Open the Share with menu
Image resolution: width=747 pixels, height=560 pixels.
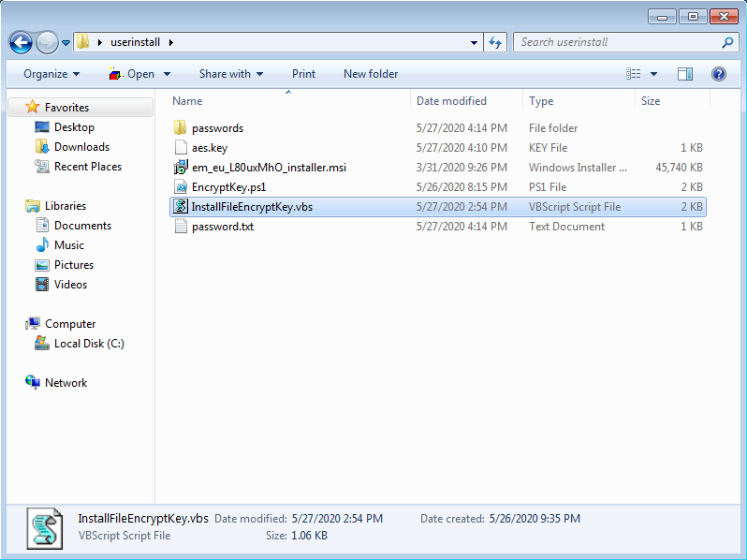click(231, 74)
